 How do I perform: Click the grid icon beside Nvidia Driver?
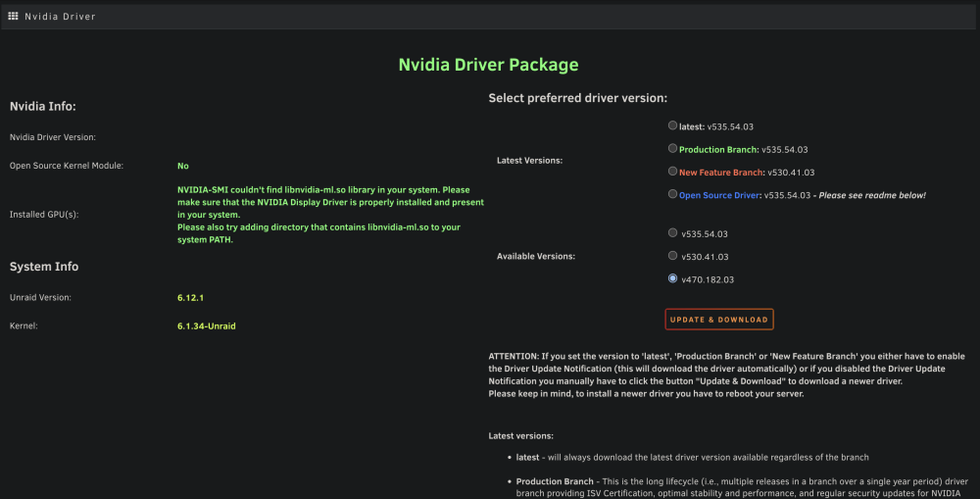click(x=13, y=17)
